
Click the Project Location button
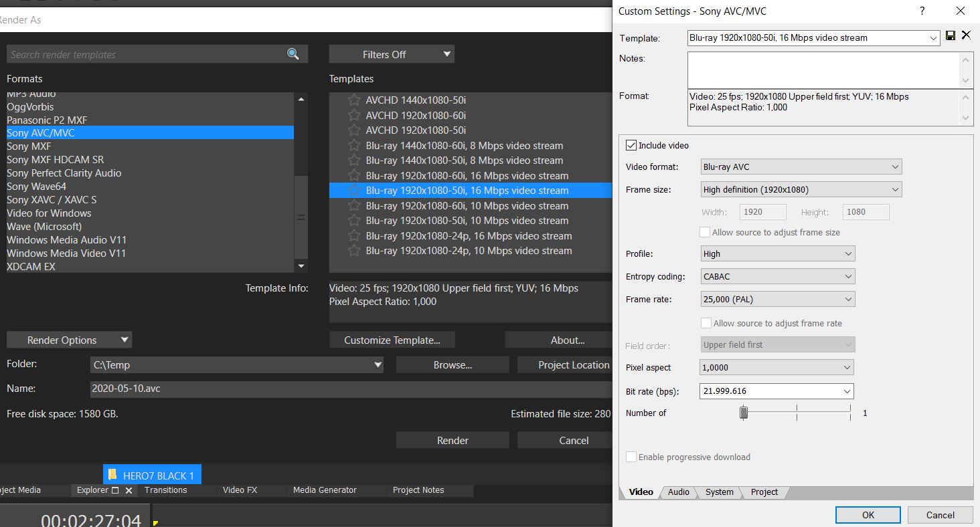pyautogui.click(x=565, y=364)
